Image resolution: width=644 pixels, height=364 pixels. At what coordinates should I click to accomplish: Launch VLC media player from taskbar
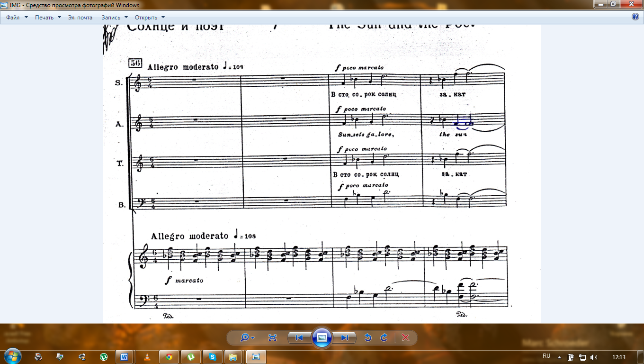point(147,356)
